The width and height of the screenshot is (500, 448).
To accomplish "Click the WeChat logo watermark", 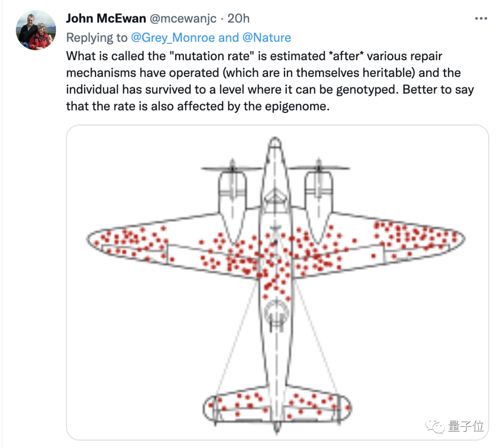I will 435,426.
